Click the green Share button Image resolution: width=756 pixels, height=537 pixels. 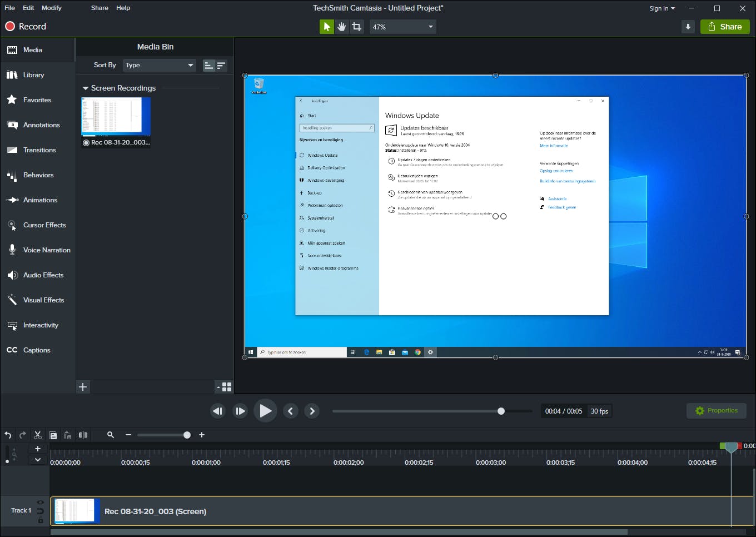[725, 26]
